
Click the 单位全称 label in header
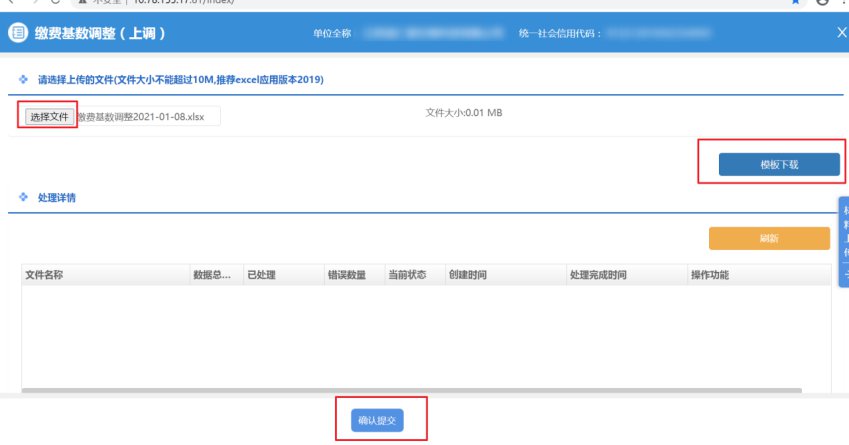pyautogui.click(x=332, y=34)
